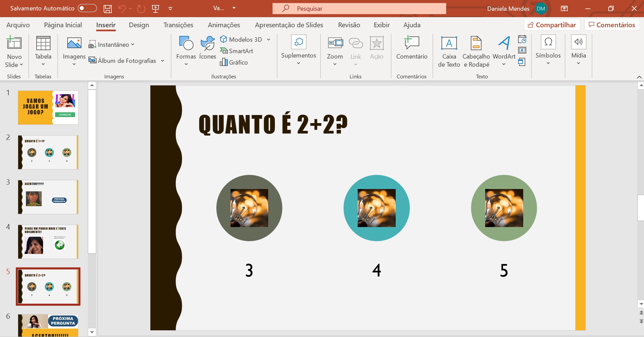
Task: Click Álbum de Fotografias button
Action: click(122, 61)
